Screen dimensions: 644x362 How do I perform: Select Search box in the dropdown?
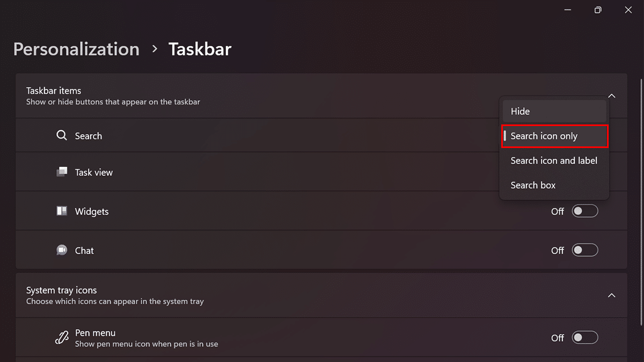click(x=554, y=186)
